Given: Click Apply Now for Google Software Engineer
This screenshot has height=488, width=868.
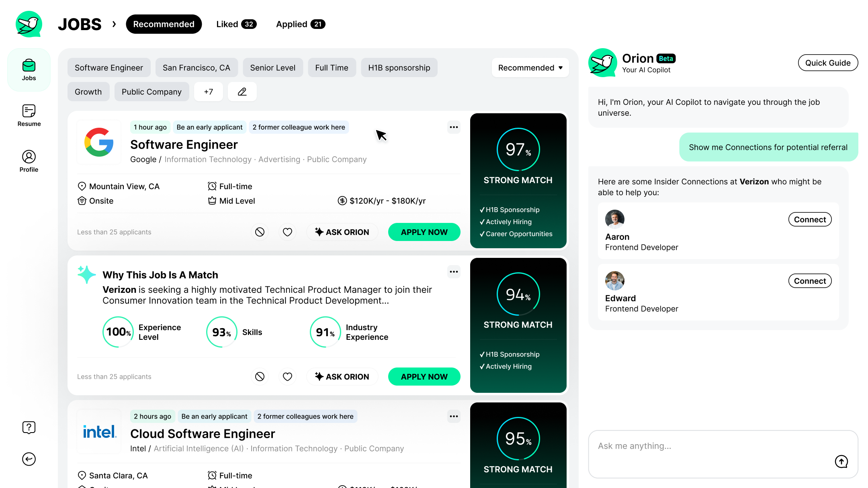Looking at the screenshot, I should pos(424,233).
